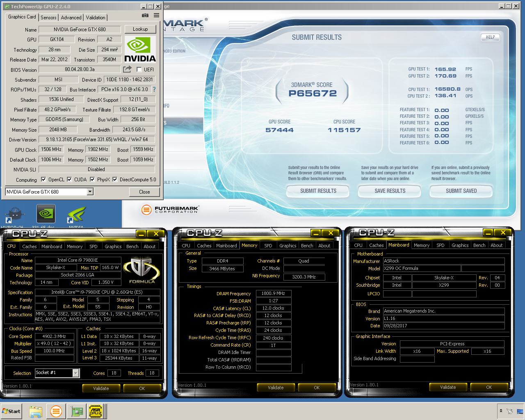525x420 pixels.
Task: Click the NVIDIA logo in GPU-Z
Action: pyautogui.click(x=140, y=49)
